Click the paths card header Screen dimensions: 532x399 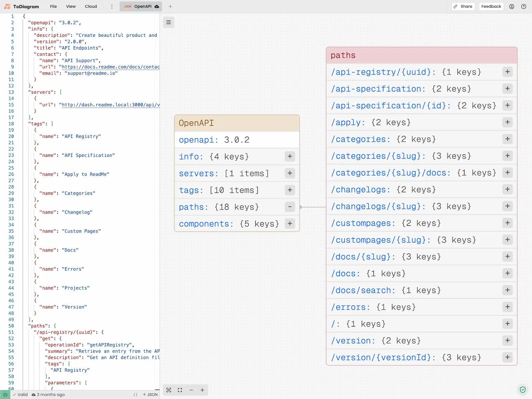(x=422, y=55)
